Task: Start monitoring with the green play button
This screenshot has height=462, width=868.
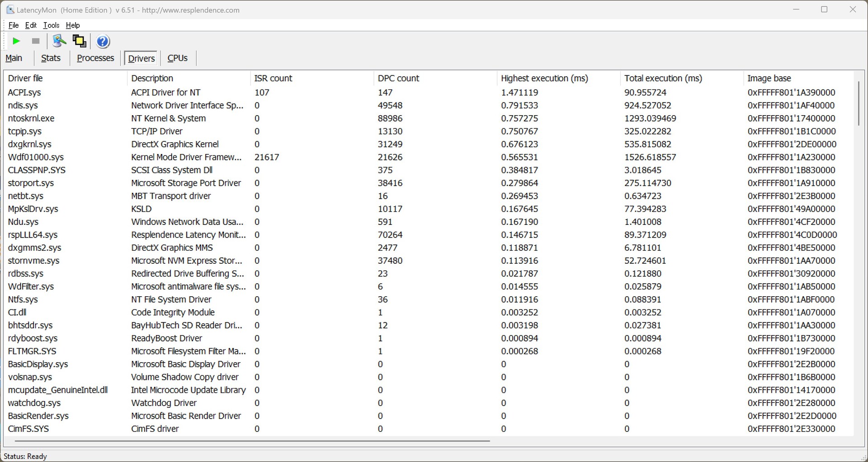Action: (16, 41)
